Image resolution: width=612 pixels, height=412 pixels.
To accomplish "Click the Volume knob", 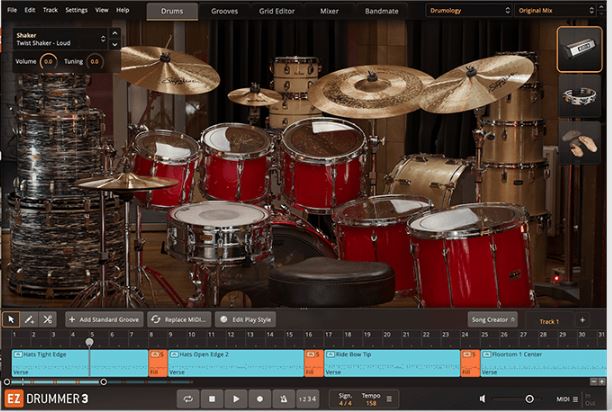I will pos(48,62).
